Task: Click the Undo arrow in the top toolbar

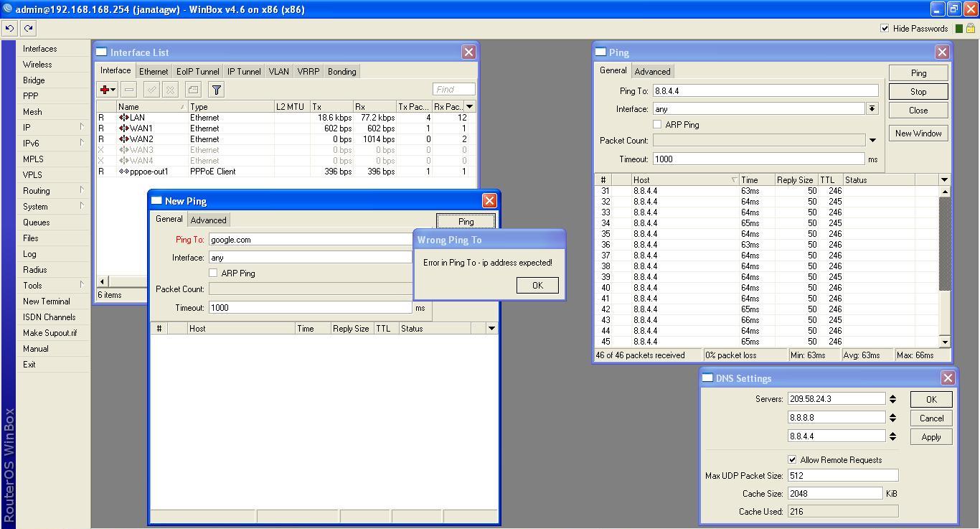Action: click(x=9, y=29)
